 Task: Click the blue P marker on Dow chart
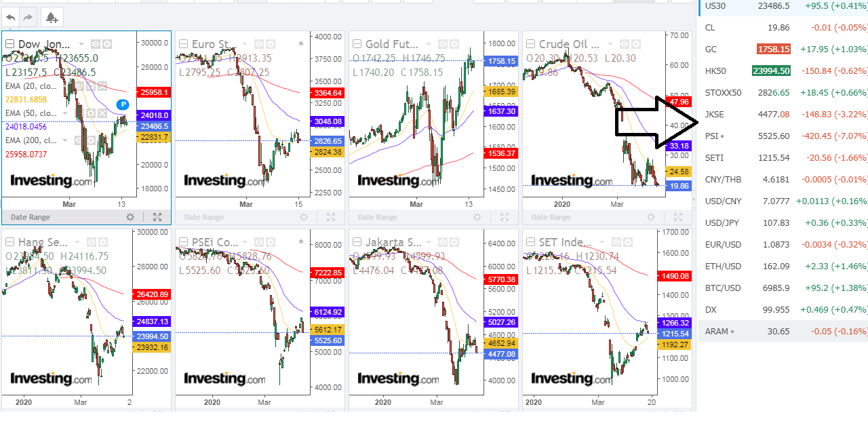coord(123,104)
